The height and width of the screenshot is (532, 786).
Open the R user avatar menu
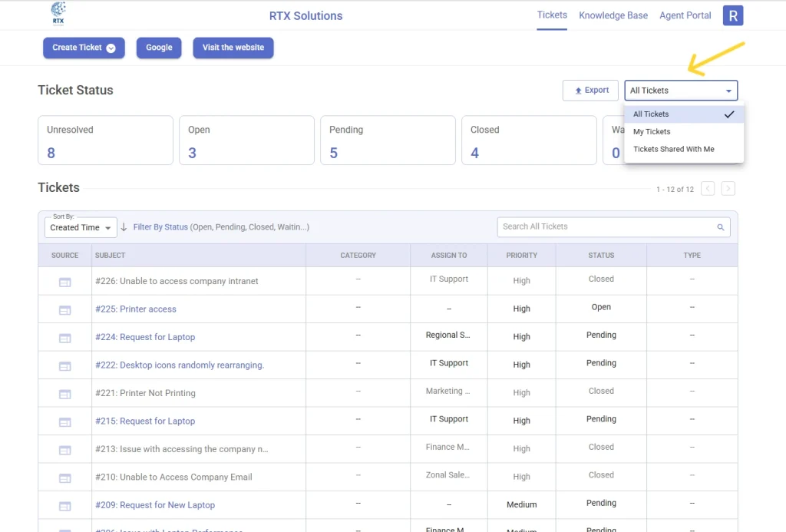pyautogui.click(x=732, y=15)
